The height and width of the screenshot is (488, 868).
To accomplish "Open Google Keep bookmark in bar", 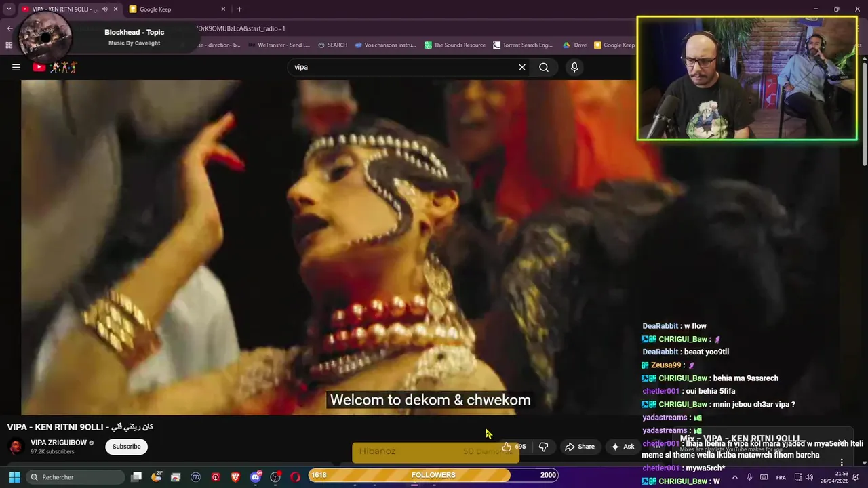I will tap(614, 45).
